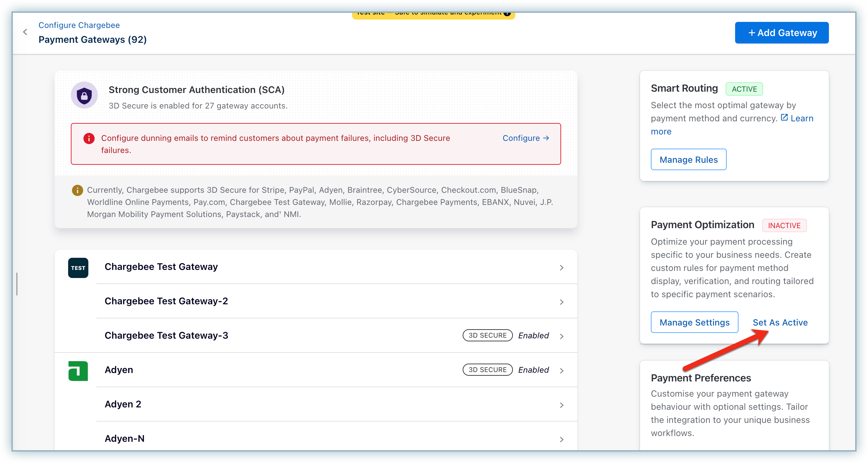
Task: Open the Adyen 2 gateway row
Action: point(337,404)
